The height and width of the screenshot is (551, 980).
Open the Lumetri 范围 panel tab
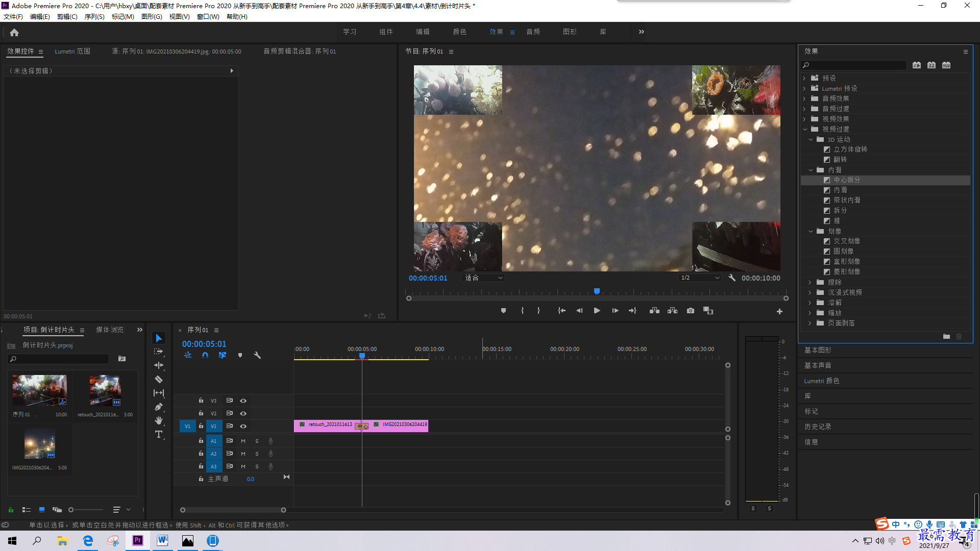tap(72, 52)
